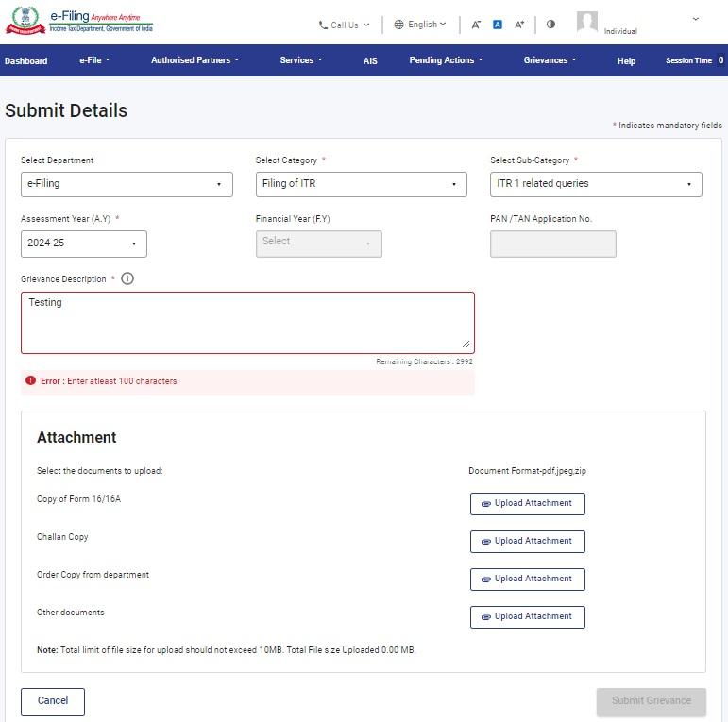Screen dimensions: 728x722
Task: Upload attachment for Copy of Form 16/16A
Action: click(x=527, y=504)
